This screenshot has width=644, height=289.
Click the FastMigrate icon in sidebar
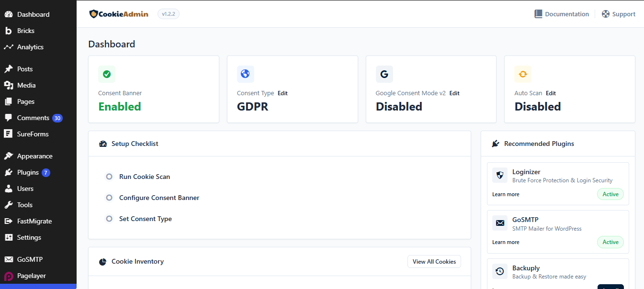[x=9, y=221]
